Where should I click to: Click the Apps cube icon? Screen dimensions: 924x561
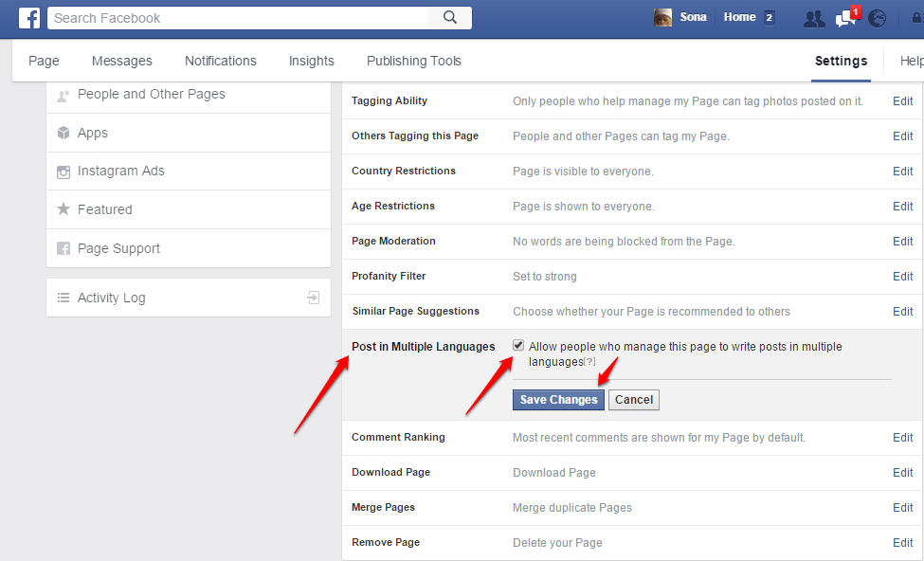coord(63,134)
